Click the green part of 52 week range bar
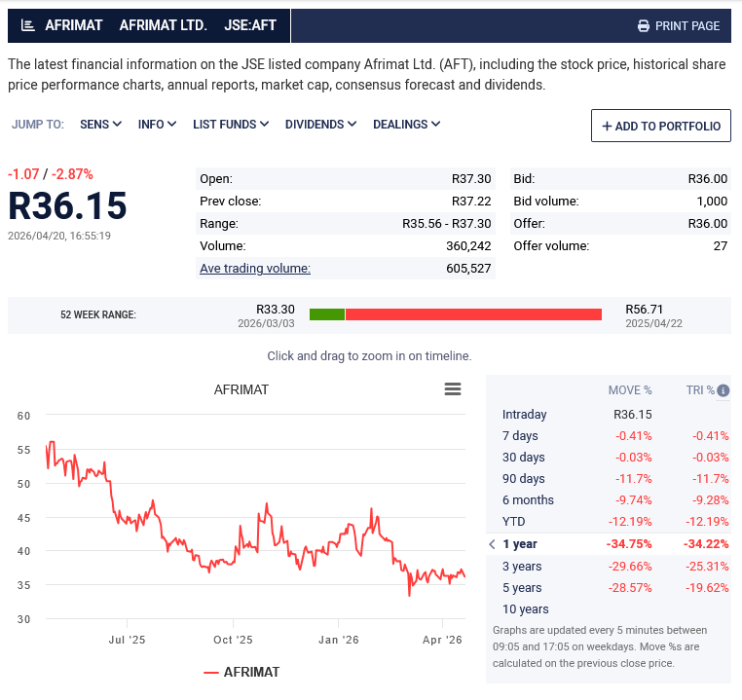742x700 pixels. tap(327, 314)
